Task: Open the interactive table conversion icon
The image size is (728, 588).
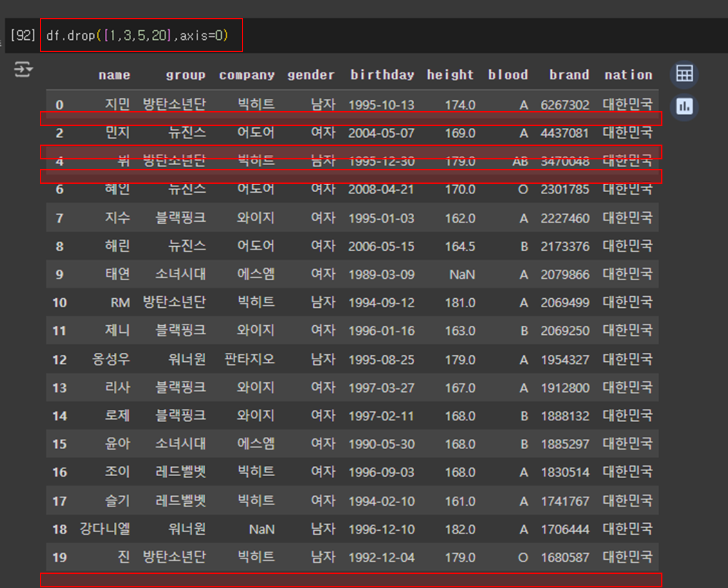Action: click(684, 75)
